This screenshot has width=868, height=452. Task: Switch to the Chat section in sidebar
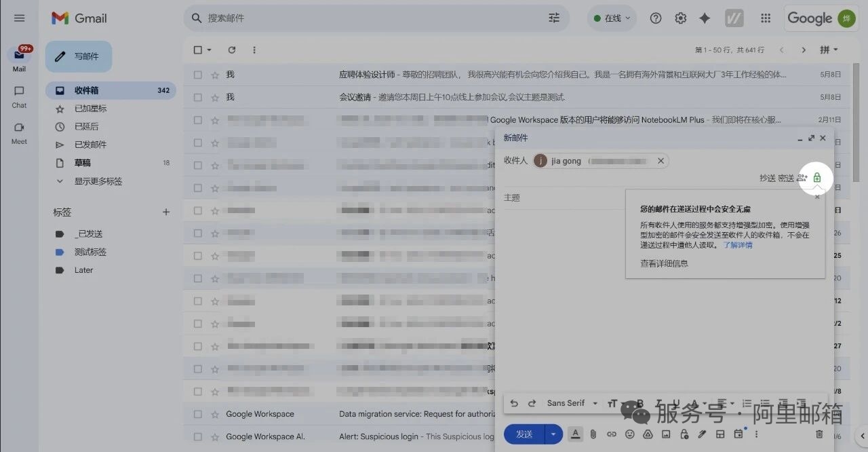pos(19,98)
